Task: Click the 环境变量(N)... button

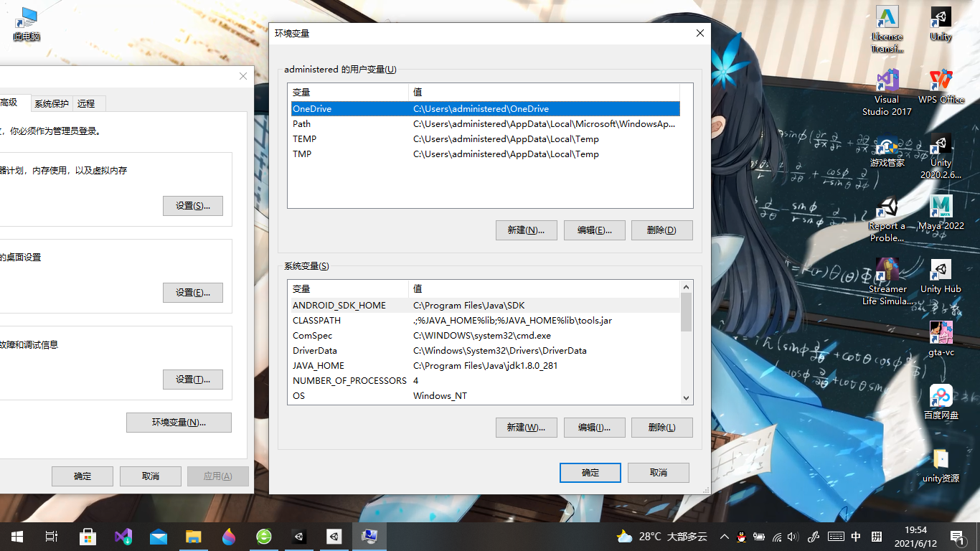Action: click(x=179, y=423)
